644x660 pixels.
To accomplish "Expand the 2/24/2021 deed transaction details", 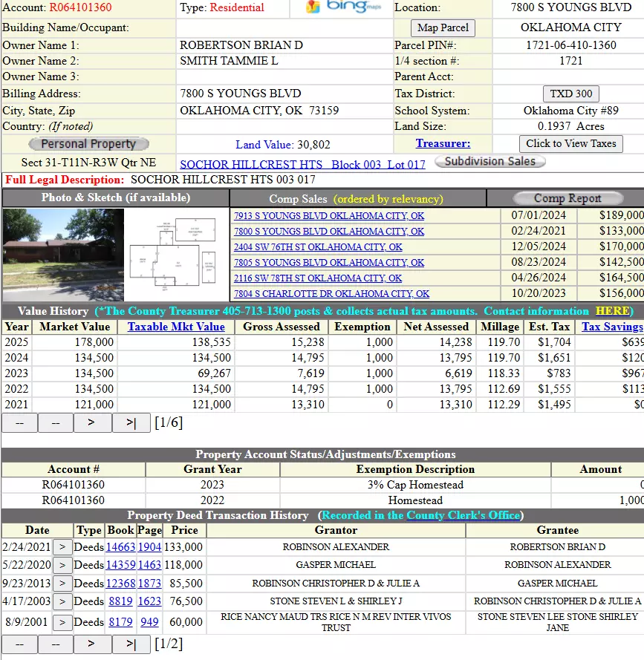I will pyautogui.click(x=63, y=547).
